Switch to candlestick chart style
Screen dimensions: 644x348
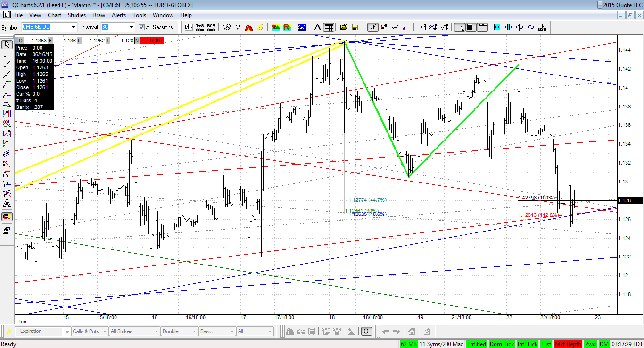pyautogui.click(x=384, y=27)
